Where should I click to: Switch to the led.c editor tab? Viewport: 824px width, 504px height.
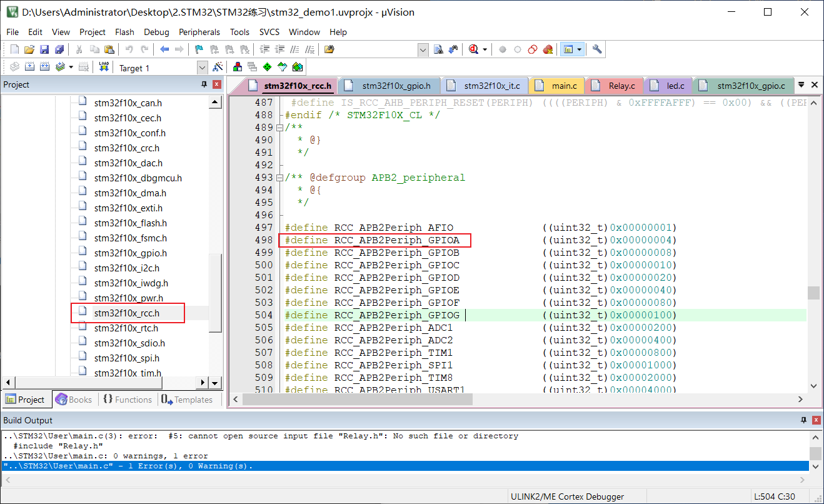(x=669, y=86)
